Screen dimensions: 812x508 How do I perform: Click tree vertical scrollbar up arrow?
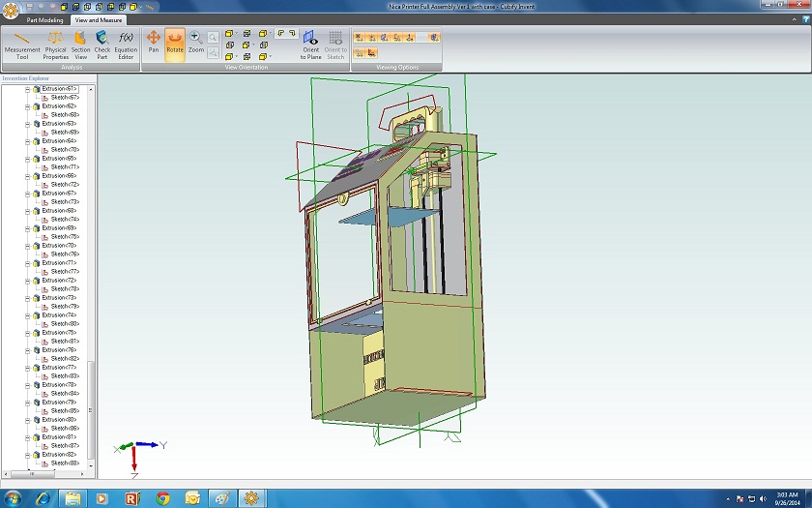tap(91, 89)
